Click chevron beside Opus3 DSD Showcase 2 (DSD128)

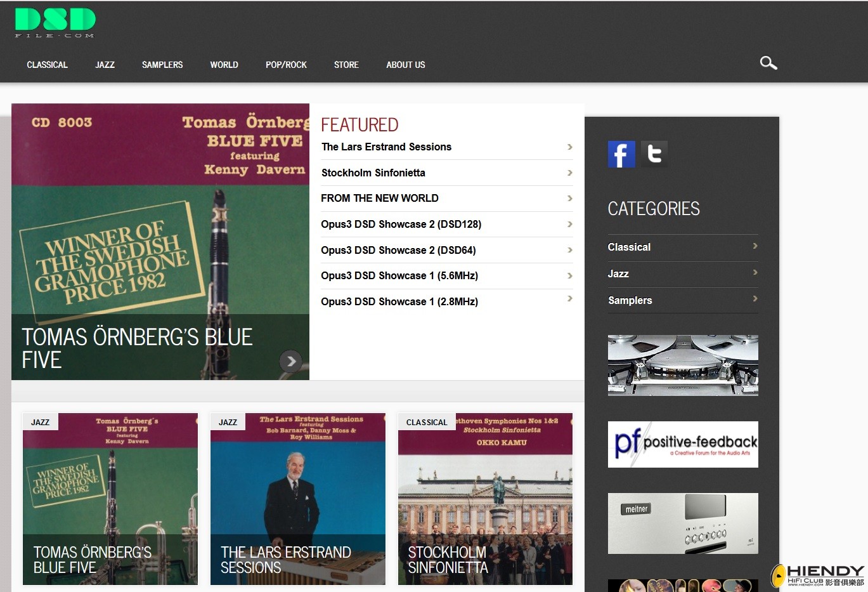point(569,224)
